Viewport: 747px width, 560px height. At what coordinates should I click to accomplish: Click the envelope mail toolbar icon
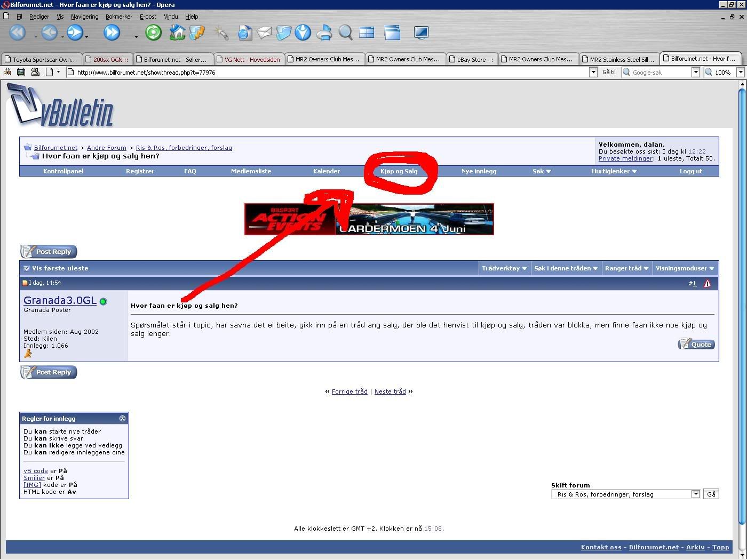(x=265, y=33)
